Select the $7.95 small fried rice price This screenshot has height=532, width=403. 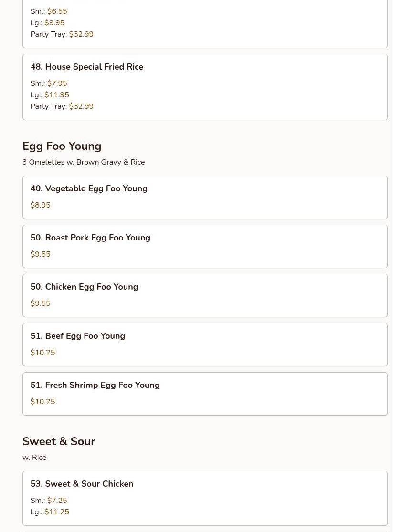(x=57, y=83)
